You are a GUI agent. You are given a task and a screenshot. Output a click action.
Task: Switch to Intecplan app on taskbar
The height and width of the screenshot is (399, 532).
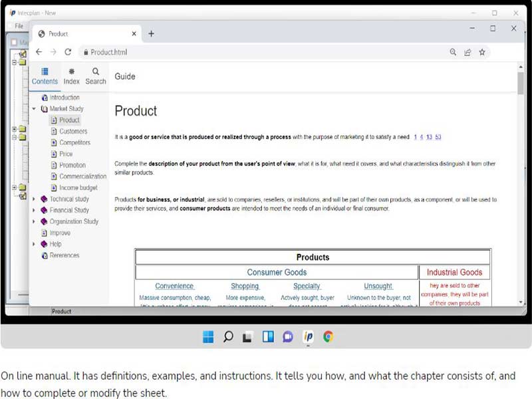pyautogui.click(x=308, y=336)
